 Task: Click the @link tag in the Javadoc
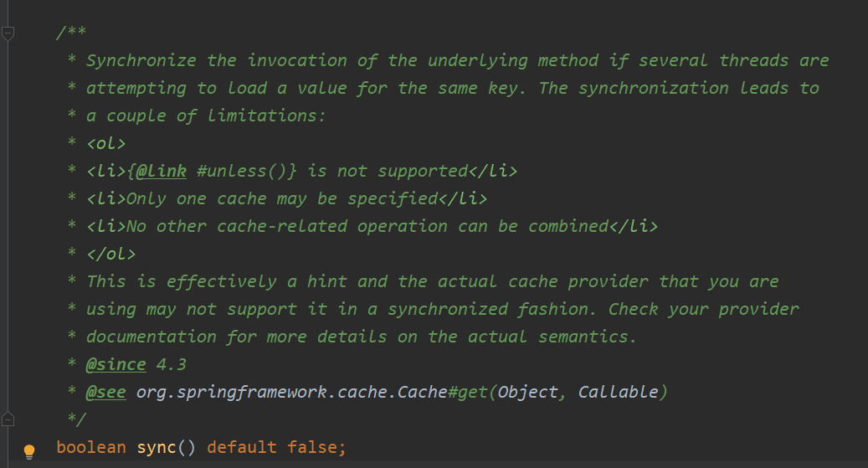[x=161, y=171]
